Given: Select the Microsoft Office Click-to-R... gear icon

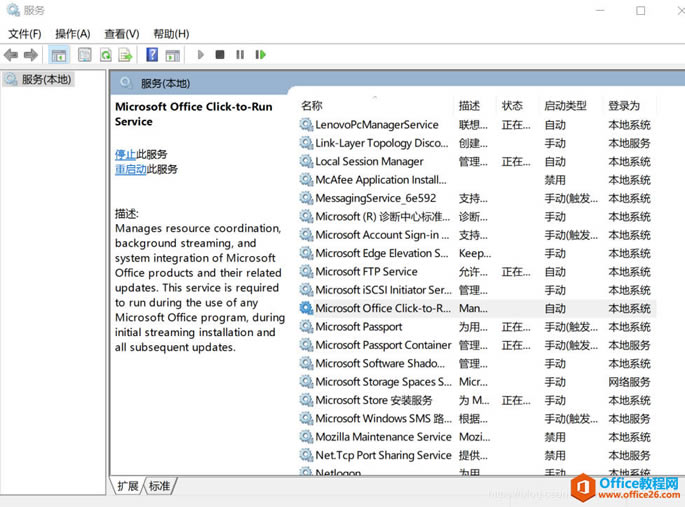Looking at the screenshot, I should click(306, 308).
